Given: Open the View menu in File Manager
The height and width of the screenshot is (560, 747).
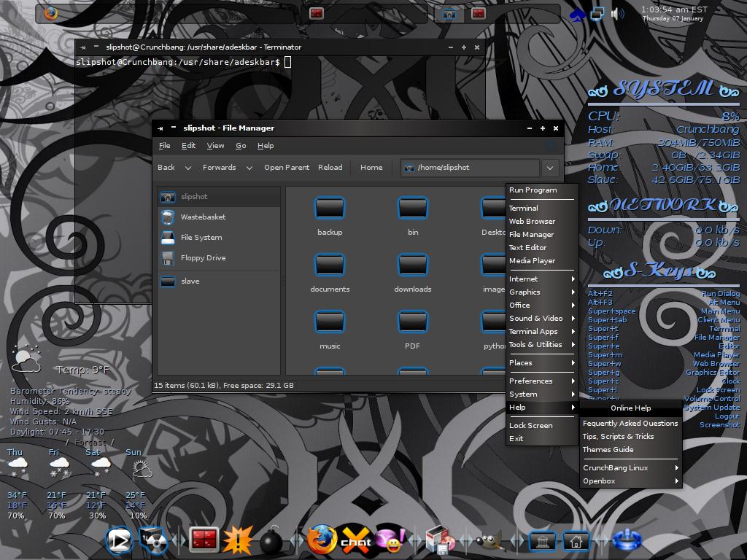Looking at the screenshot, I should point(215,146).
